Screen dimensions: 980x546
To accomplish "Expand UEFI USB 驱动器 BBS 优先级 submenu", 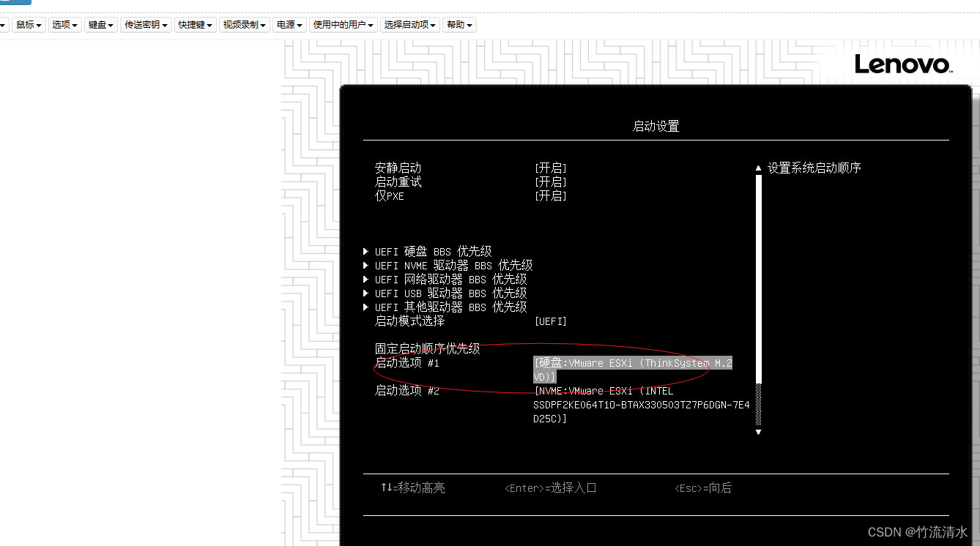I will point(445,293).
